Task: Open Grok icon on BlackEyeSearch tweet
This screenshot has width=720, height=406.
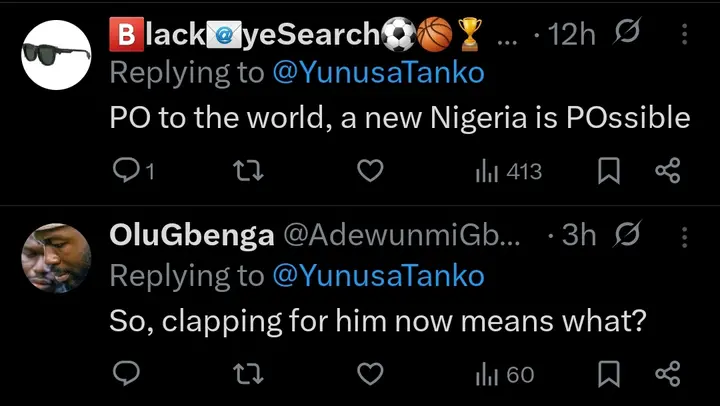Action: [x=629, y=34]
